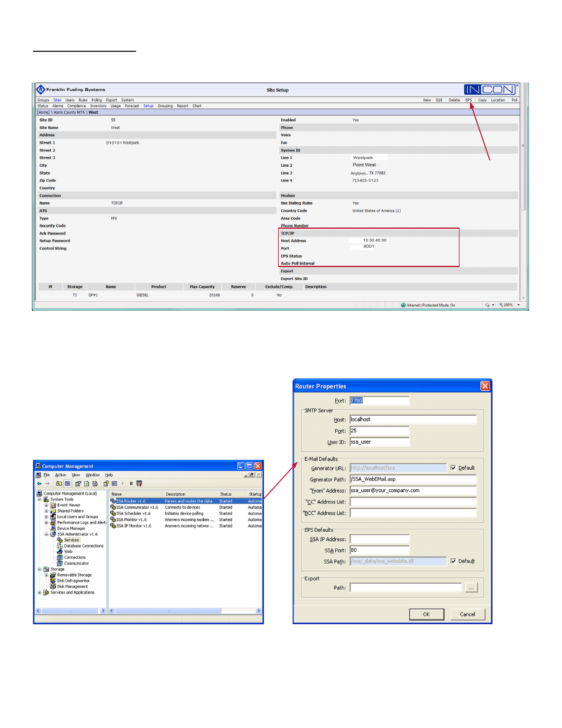Screen dimensions: 562x728
Task: Click INCON logo in Site Setup header
Action: click(490, 90)
